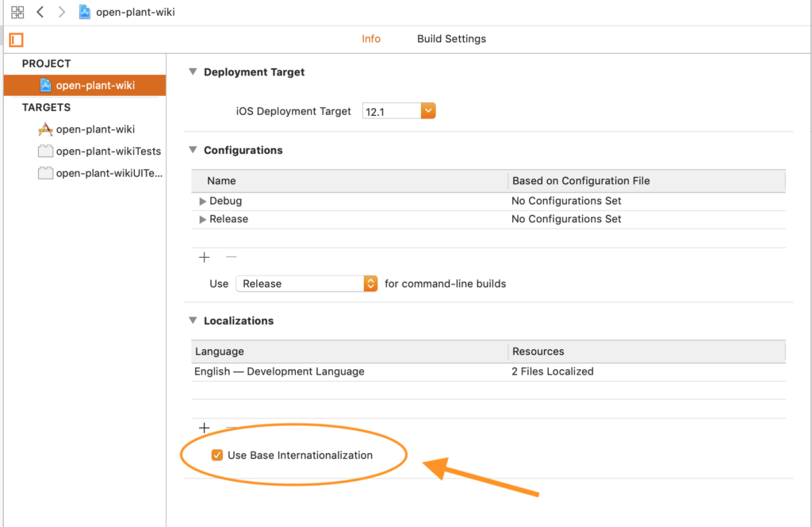Click the 2 Files Localized cell
This screenshot has height=527, width=812.
[x=553, y=371]
